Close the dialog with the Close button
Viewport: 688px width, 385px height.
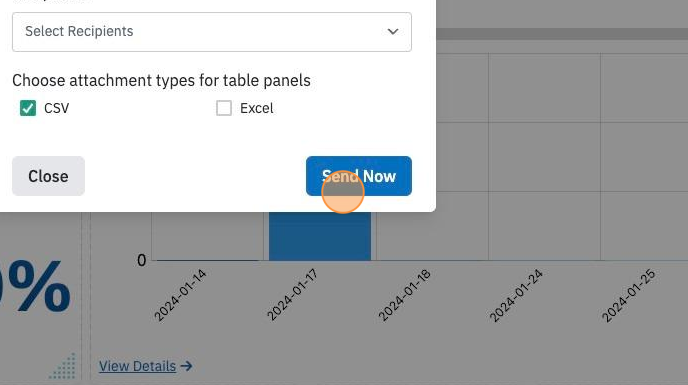[48, 176]
